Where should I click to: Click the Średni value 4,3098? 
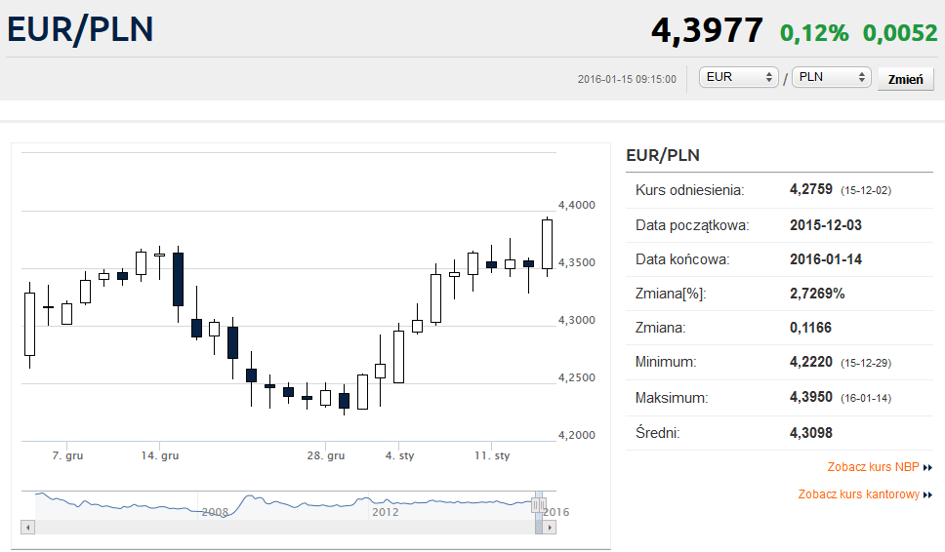(x=811, y=433)
